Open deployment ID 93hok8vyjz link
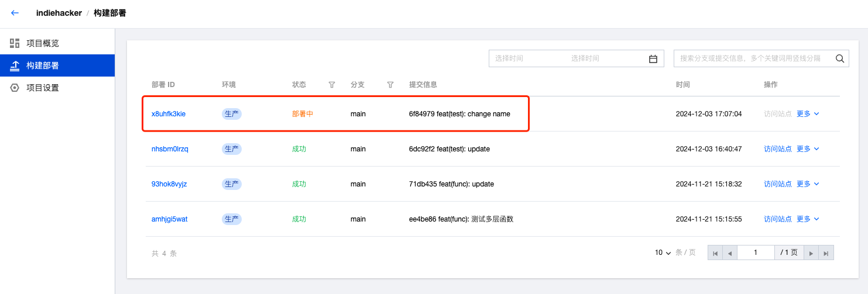Viewport: 868px width, 294px height. click(169, 184)
